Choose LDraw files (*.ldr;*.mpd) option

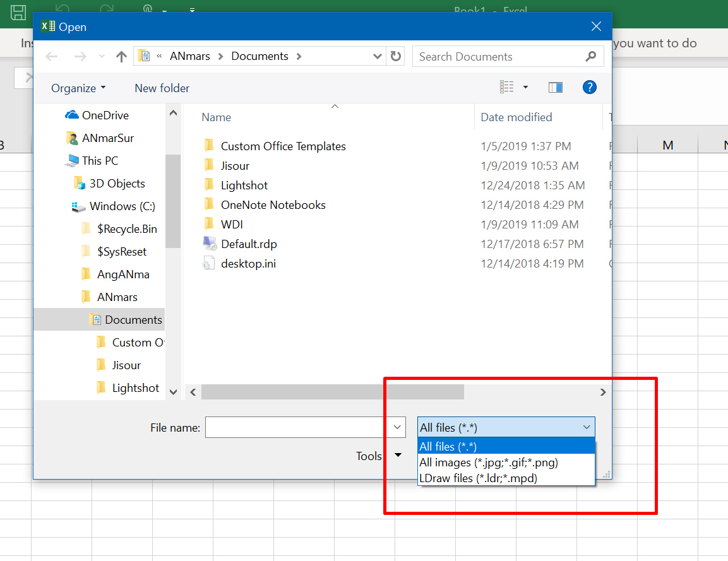[x=478, y=478]
